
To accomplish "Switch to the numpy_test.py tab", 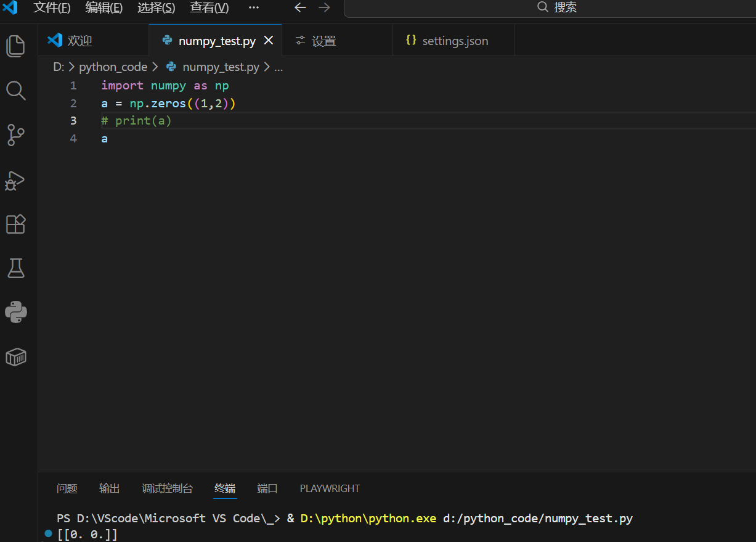I will pyautogui.click(x=216, y=41).
